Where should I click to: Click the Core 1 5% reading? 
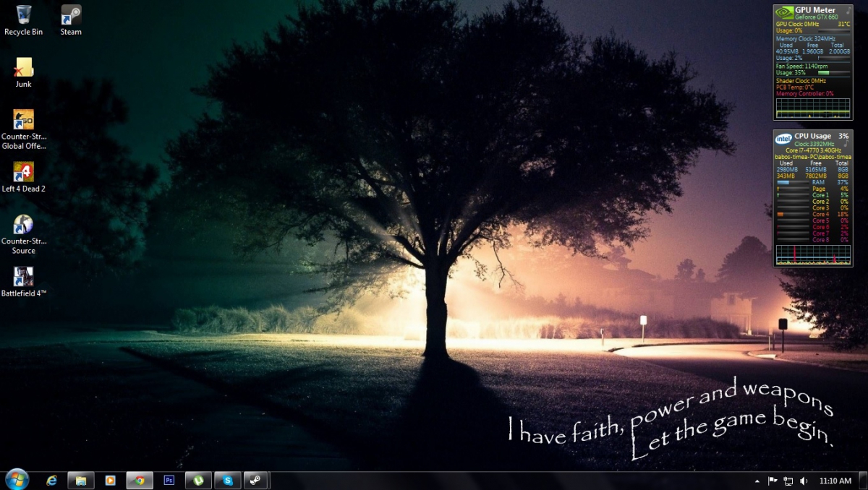[830, 195]
